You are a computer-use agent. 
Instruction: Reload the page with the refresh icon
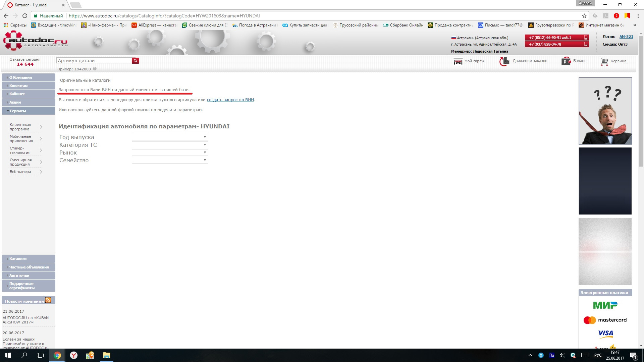click(24, 16)
